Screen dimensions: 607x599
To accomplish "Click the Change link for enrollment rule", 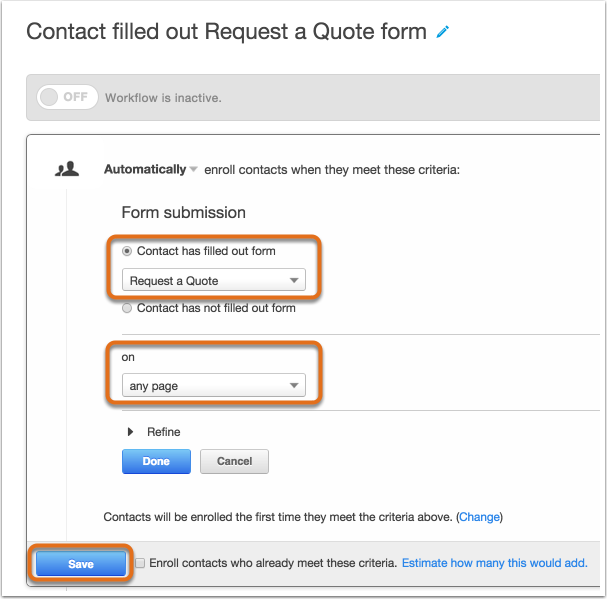I will pyautogui.click(x=479, y=517).
